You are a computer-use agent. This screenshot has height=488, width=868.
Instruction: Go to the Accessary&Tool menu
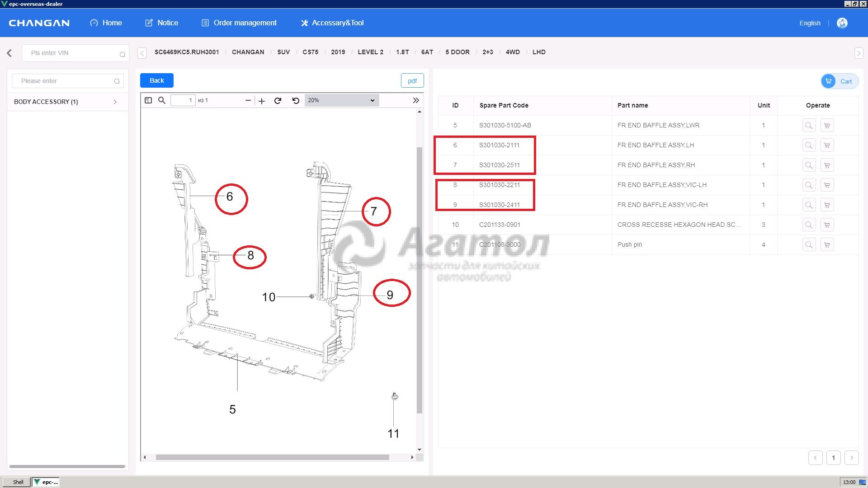coord(332,23)
